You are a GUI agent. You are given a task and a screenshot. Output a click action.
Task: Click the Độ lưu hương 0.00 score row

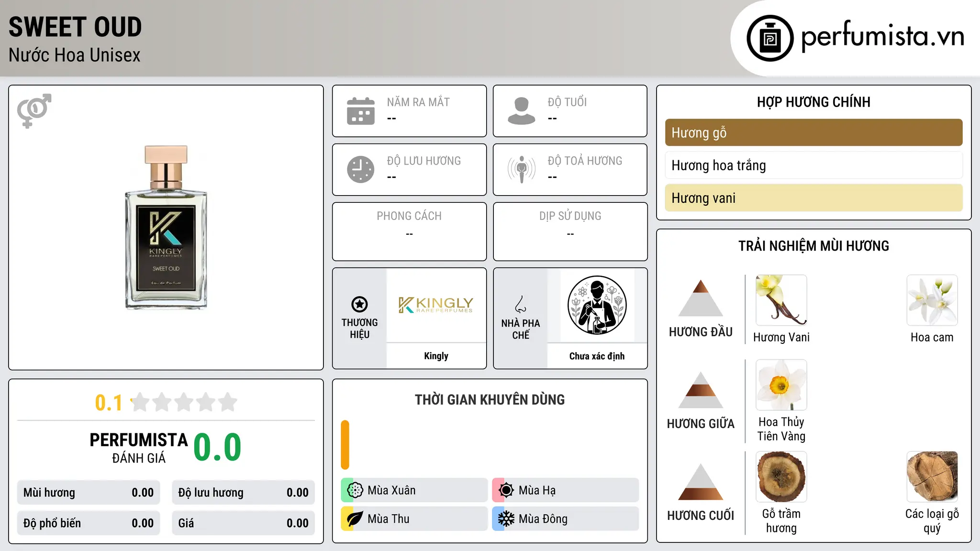(244, 493)
